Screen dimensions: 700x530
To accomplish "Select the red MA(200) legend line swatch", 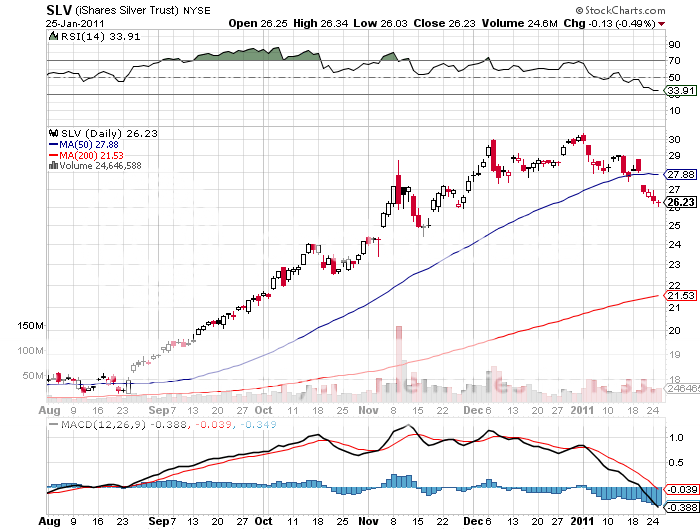I will [x=53, y=155].
